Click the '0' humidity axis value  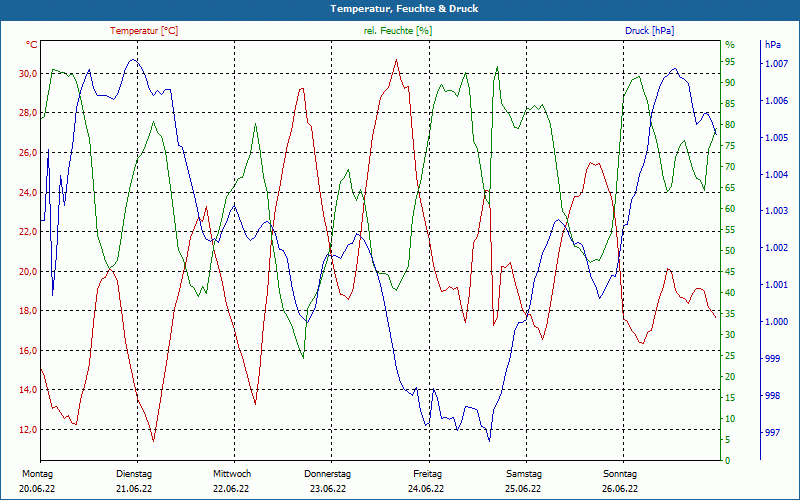click(728, 461)
